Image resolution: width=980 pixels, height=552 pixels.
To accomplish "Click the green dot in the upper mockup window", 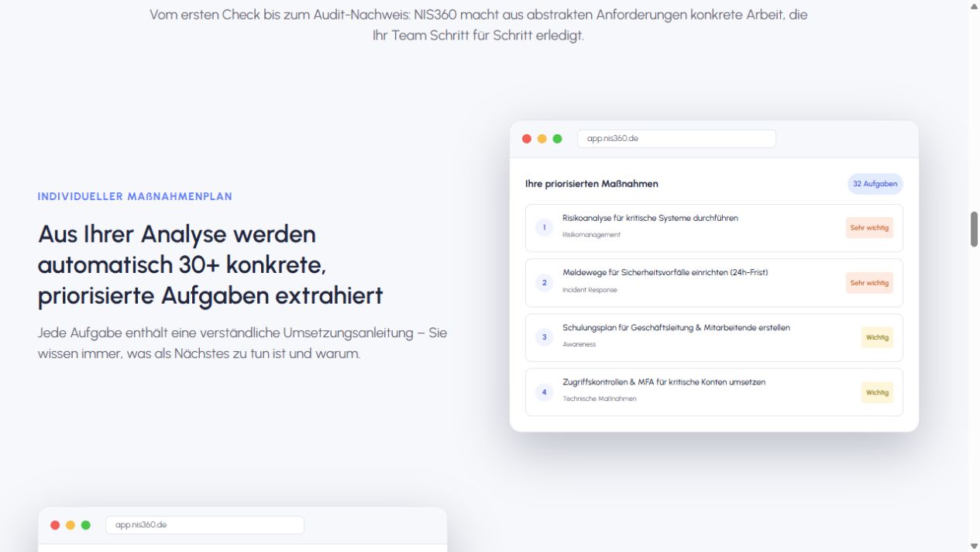I will [x=557, y=139].
